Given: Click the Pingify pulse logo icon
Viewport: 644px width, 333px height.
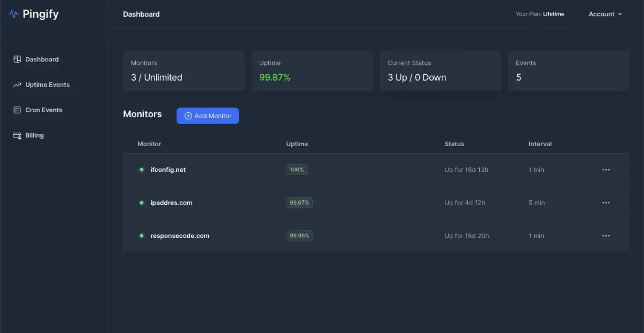Looking at the screenshot, I should (13, 15).
